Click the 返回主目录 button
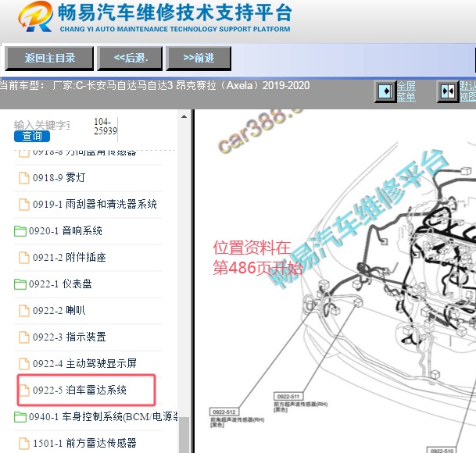Image resolution: width=476 pixels, height=453 pixels. (x=49, y=59)
